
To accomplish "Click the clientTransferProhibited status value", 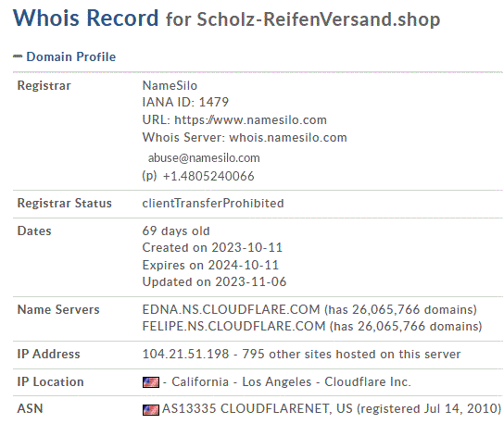I will click(x=213, y=203).
